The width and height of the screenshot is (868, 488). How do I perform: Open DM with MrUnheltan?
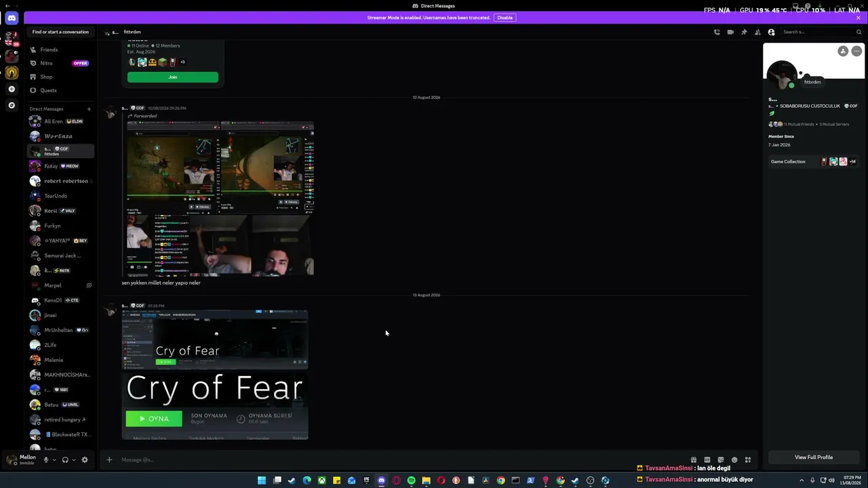click(61, 330)
